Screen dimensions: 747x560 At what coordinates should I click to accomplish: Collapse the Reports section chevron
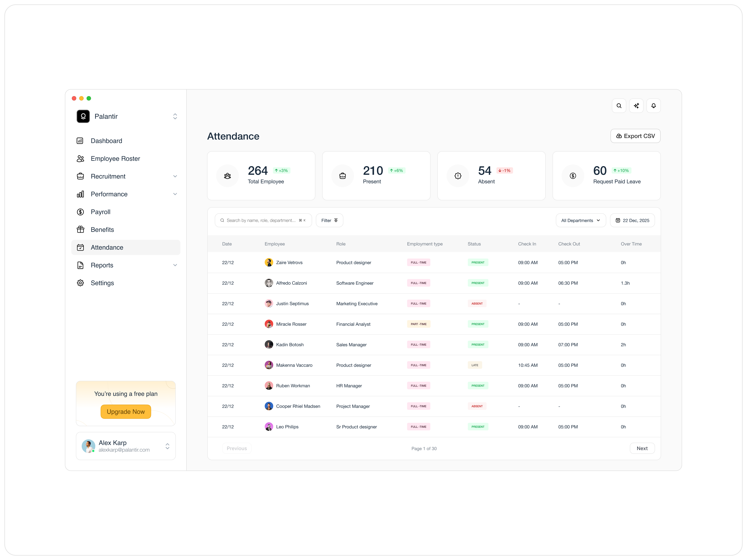(175, 265)
